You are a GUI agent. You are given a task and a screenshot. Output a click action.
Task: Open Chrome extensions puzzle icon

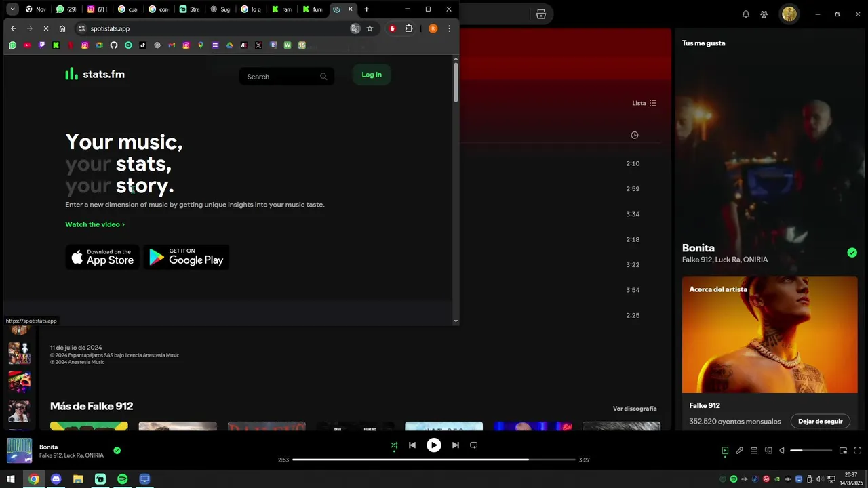(409, 28)
